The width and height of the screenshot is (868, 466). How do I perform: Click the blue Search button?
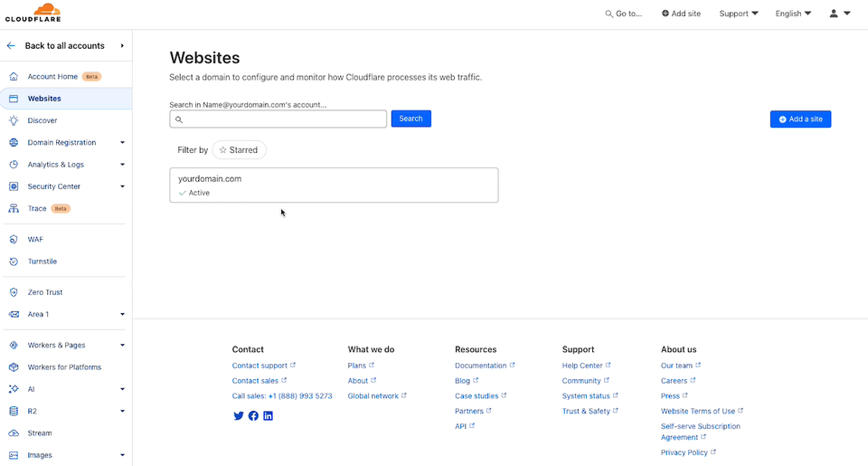410,119
